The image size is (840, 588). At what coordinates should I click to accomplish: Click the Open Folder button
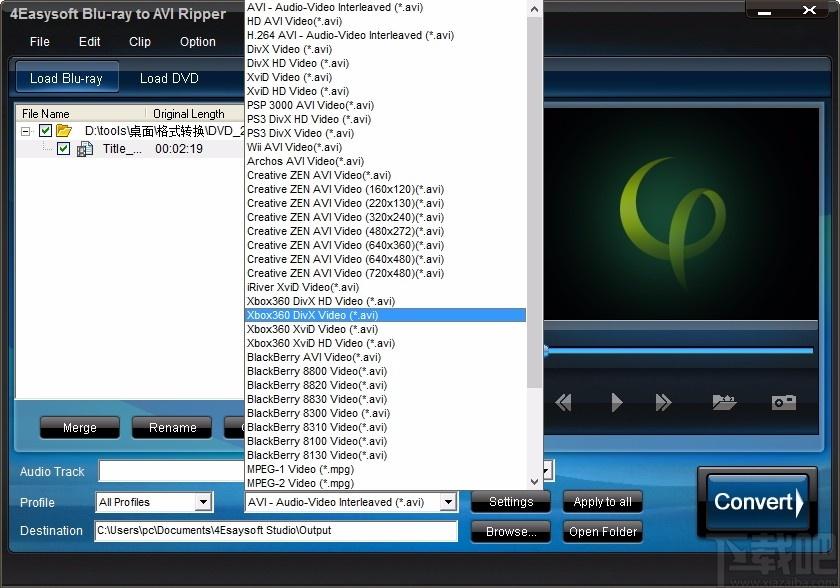[602, 532]
